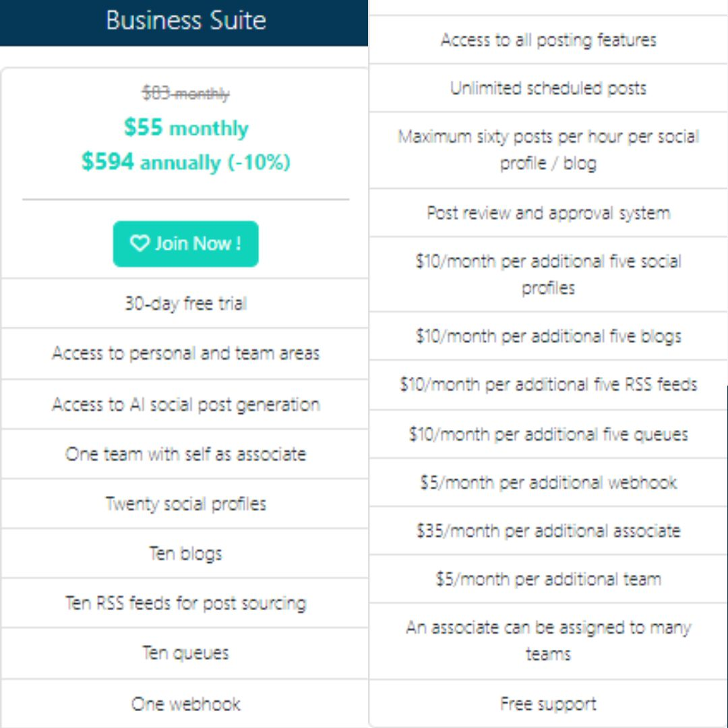This screenshot has width=728, height=728.
Task: Click $35/month per additional associate row
Action: [548, 530]
